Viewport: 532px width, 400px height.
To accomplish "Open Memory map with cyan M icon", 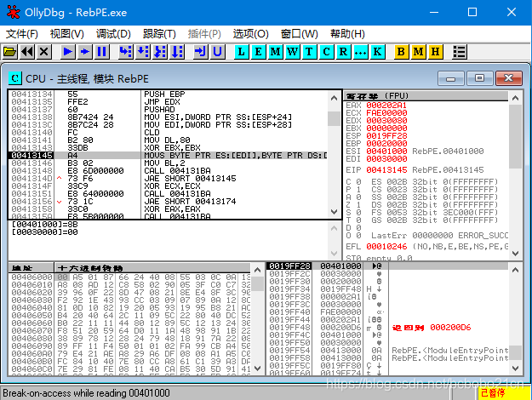I will click(276, 52).
